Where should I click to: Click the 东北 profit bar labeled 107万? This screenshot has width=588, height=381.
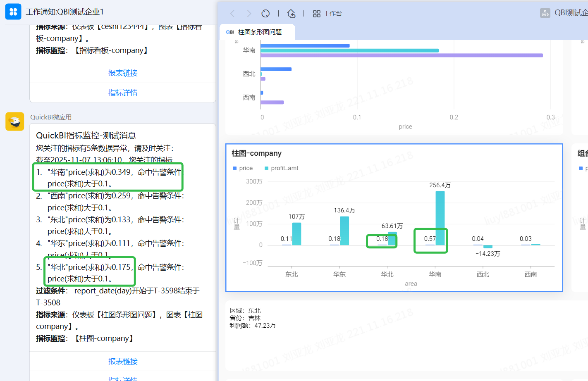click(296, 234)
